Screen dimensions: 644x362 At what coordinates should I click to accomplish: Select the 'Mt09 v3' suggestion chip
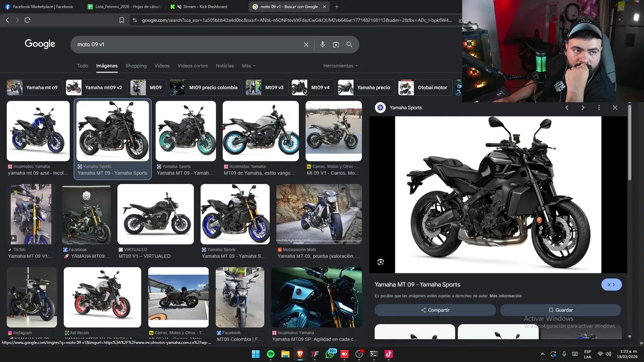266,87
